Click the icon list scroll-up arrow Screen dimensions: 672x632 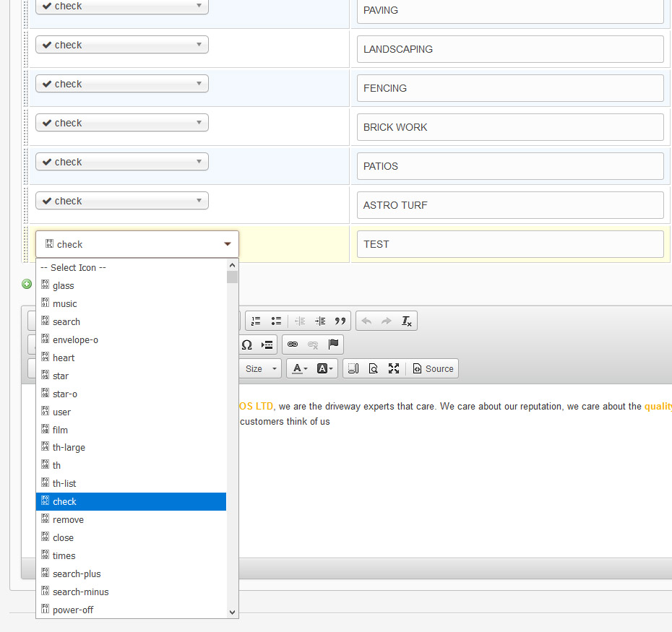[232, 265]
